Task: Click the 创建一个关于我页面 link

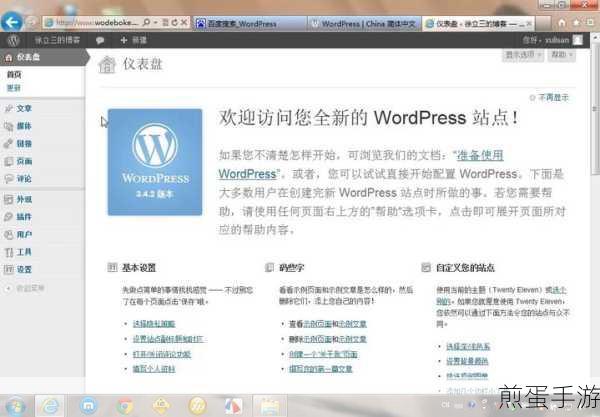Action: 323,354
